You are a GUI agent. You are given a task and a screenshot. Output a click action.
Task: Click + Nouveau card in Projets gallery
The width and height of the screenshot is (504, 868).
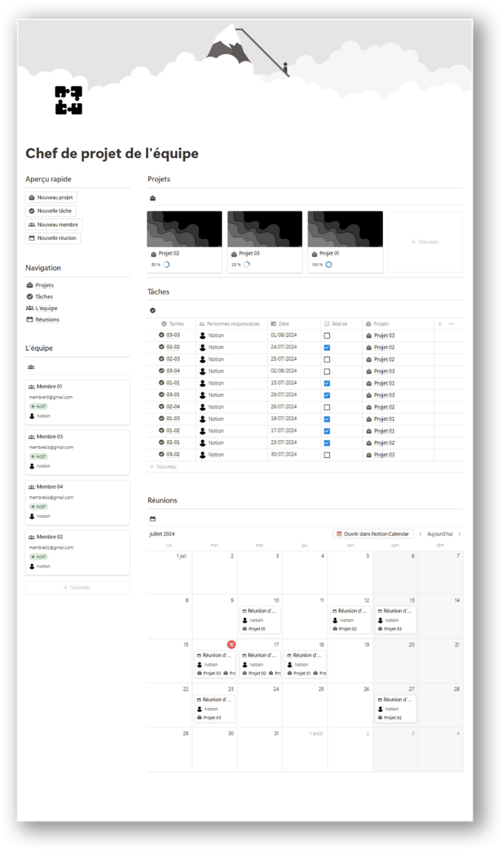[425, 242]
